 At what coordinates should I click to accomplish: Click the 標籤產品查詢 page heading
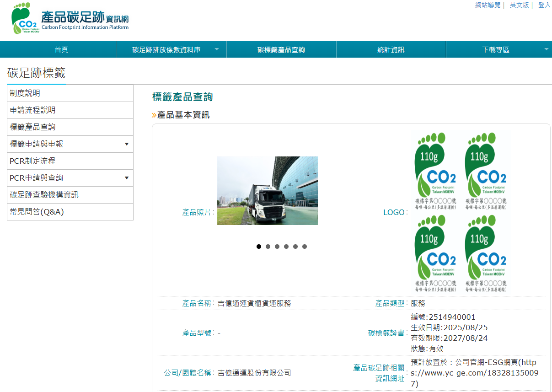tap(182, 97)
